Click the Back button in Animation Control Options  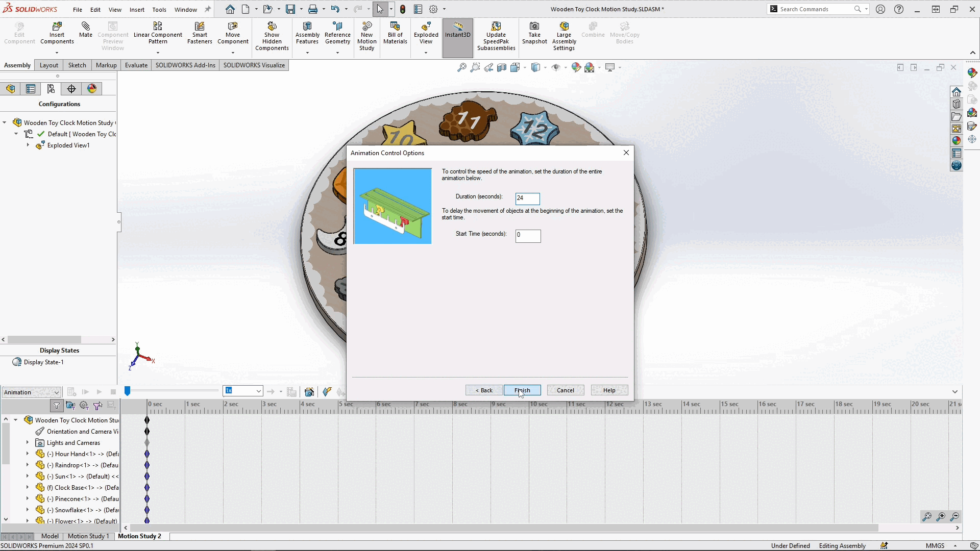click(x=483, y=390)
